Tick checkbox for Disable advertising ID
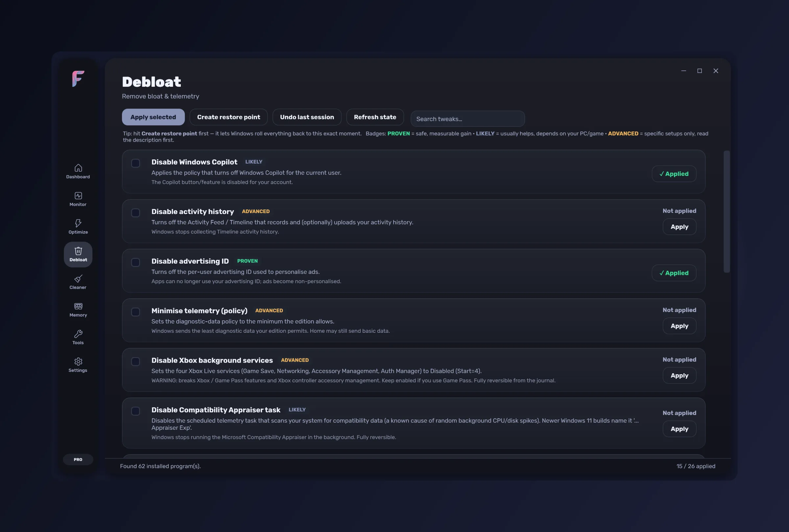This screenshot has width=789, height=532. pos(135,262)
